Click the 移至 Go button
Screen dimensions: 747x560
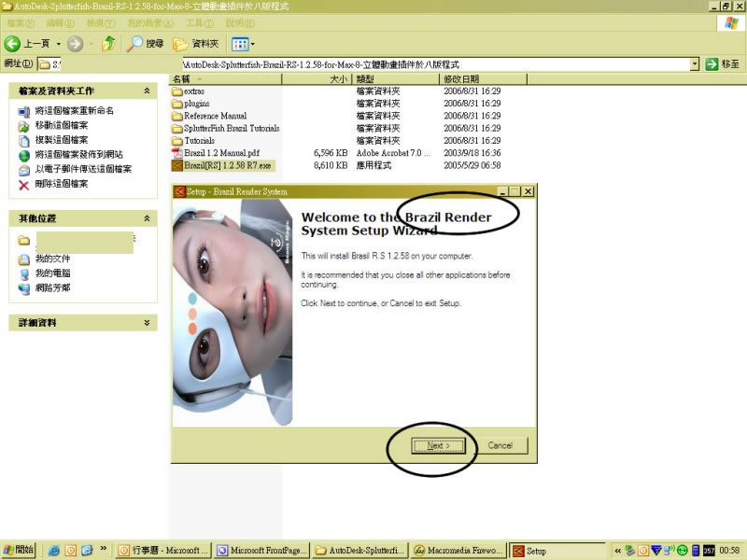tap(723, 63)
